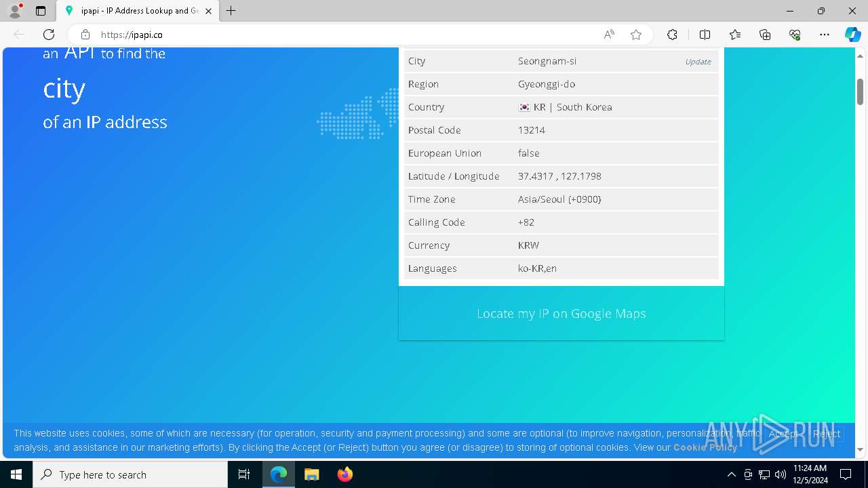Viewport: 868px width, 488px height.
Task: Click postal code value 13214
Action: coord(532,130)
